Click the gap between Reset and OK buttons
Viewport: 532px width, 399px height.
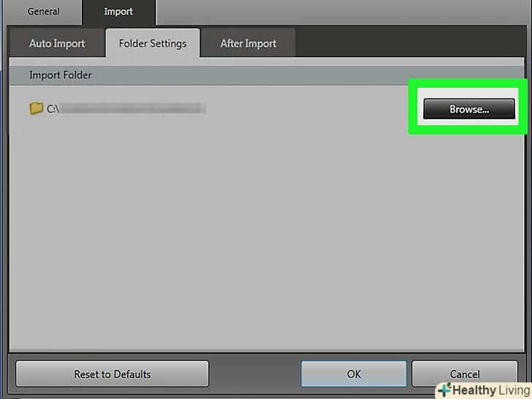click(254, 374)
